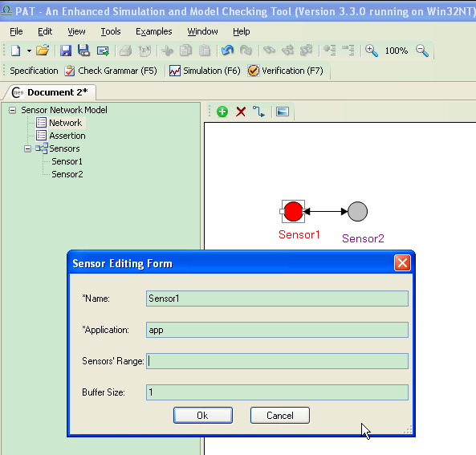
Task: Click the Sensors' Range input field
Action: [277, 361]
